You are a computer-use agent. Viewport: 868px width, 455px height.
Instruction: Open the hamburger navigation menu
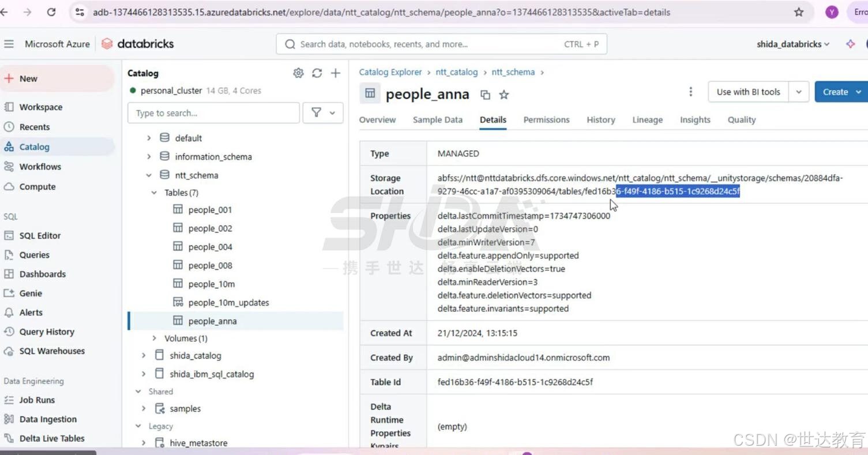tap(9, 44)
